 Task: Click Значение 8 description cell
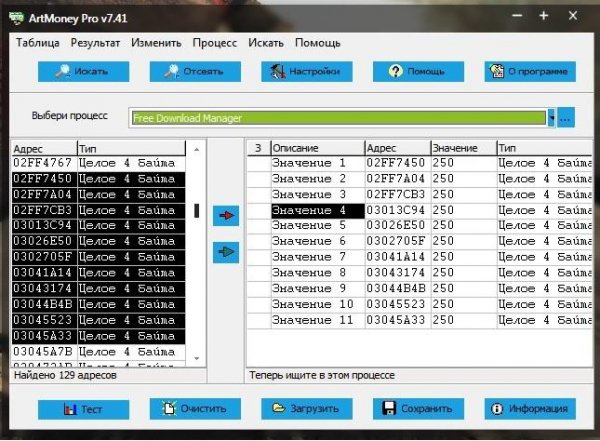(318, 273)
